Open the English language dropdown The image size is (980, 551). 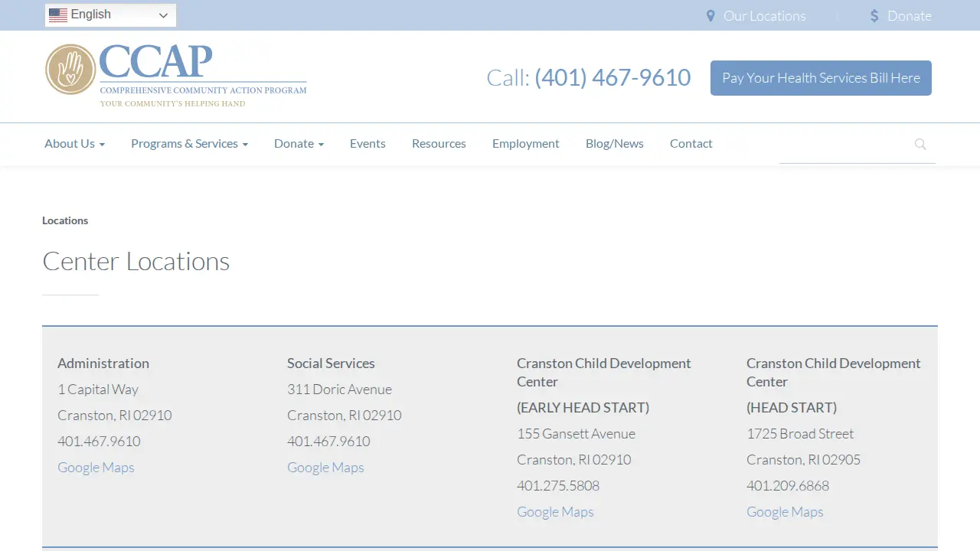point(110,15)
